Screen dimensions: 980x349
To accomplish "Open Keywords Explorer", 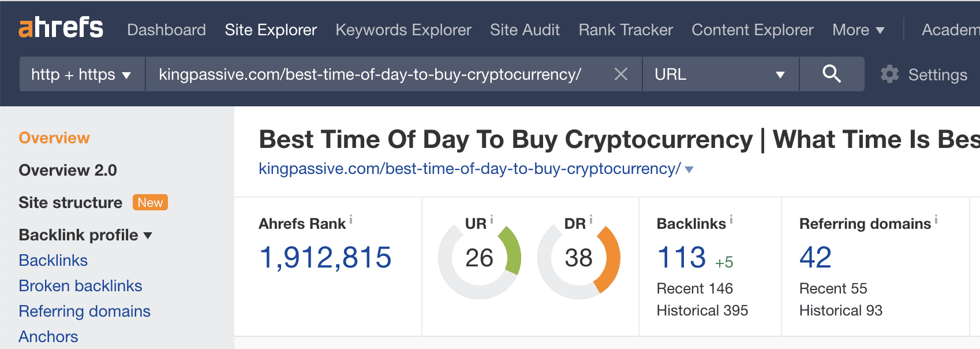I will 403,30.
